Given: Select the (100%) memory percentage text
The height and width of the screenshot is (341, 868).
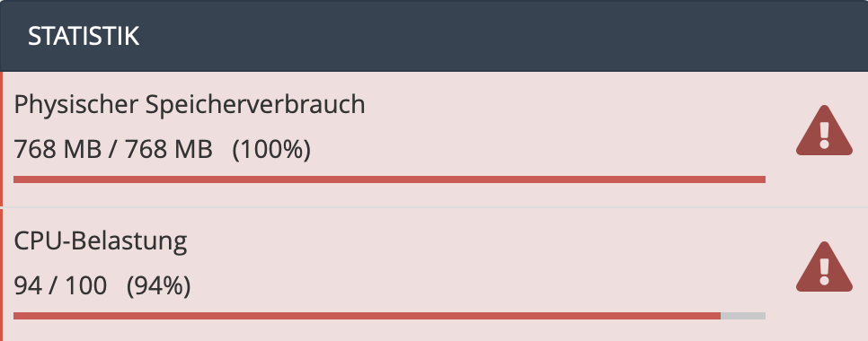Looking at the screenshot, I should (271, 150).
